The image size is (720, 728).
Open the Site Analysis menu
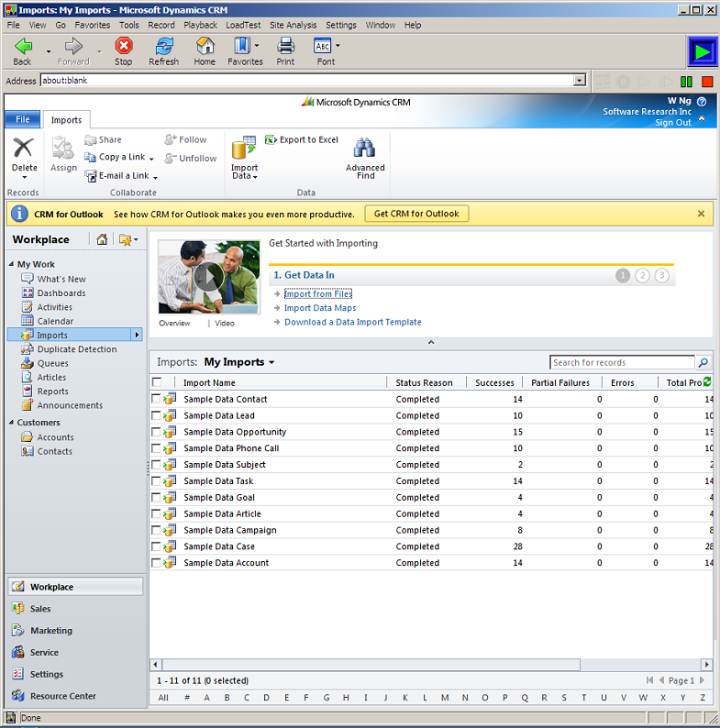tap(294, 25)
